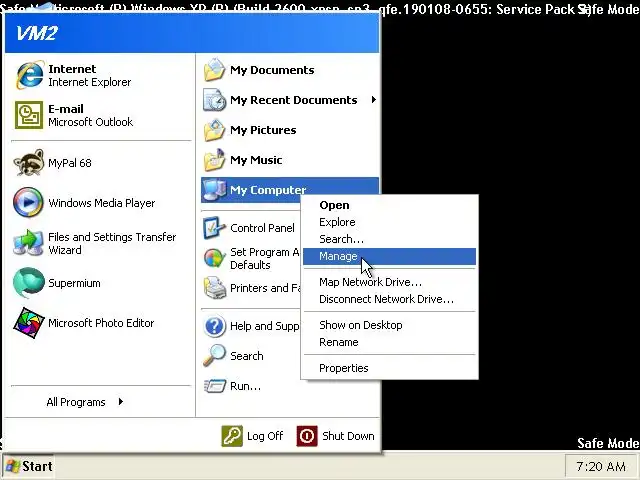Choose Rename in the context menu
Viewport: 640px width, 480px height.
tap(389, 342)
